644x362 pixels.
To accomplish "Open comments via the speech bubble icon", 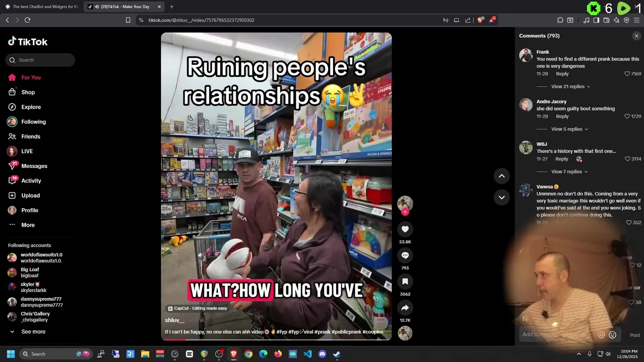I will [x=405, y=255].
